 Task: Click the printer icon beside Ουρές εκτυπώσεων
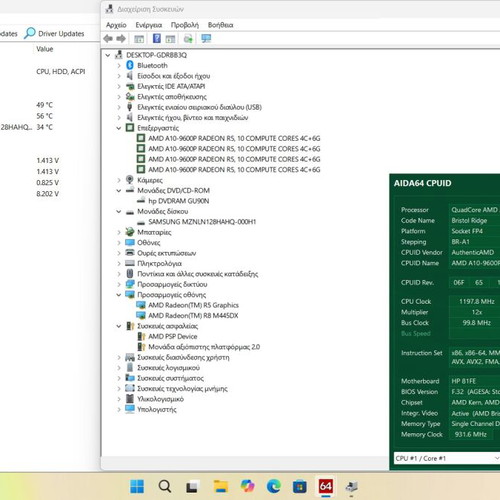click(x=130, y=253)
